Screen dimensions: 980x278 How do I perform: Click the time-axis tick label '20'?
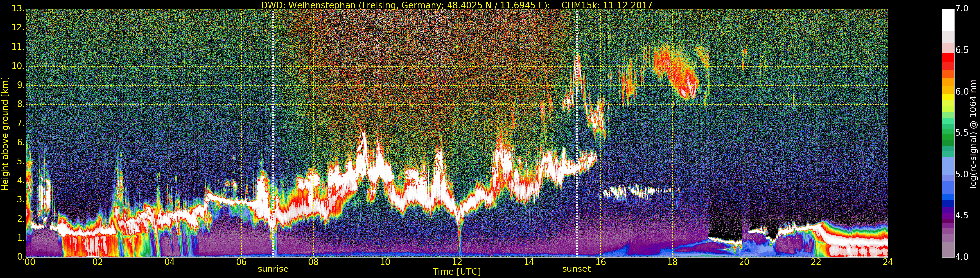(744, 262)
